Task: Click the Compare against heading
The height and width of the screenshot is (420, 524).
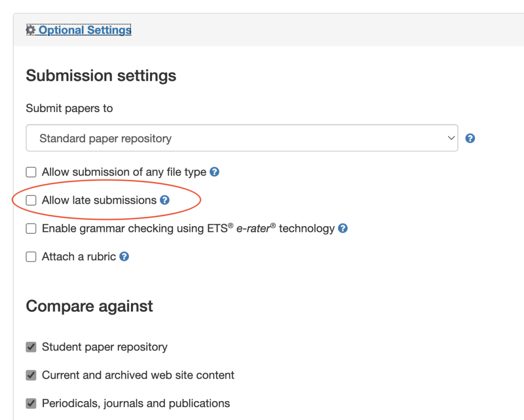Action: (x=89, y=306)
